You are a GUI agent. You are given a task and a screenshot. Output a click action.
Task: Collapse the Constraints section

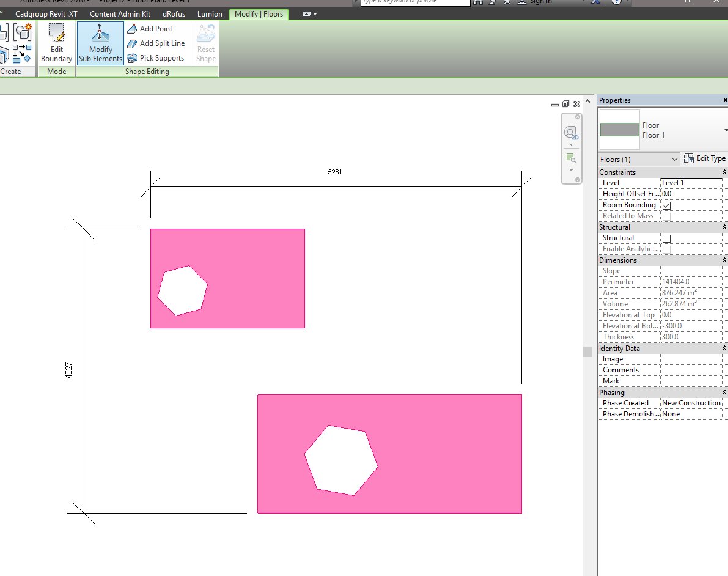(x=724, y=172)
